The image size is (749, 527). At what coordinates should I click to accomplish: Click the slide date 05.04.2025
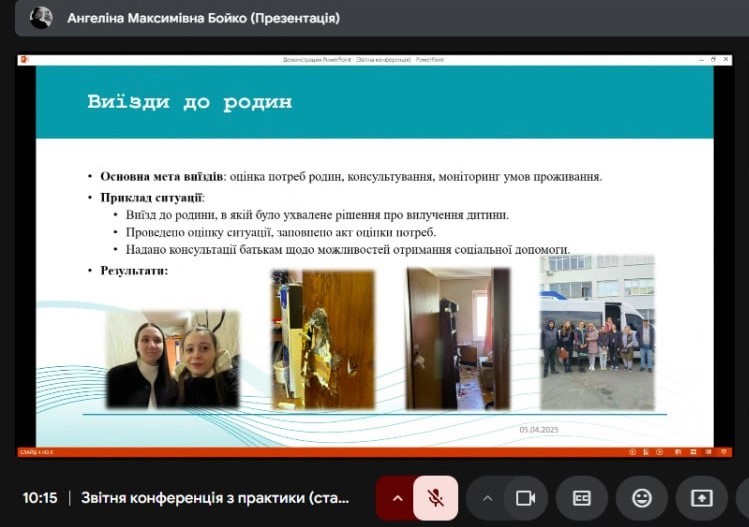coord(539,430)
